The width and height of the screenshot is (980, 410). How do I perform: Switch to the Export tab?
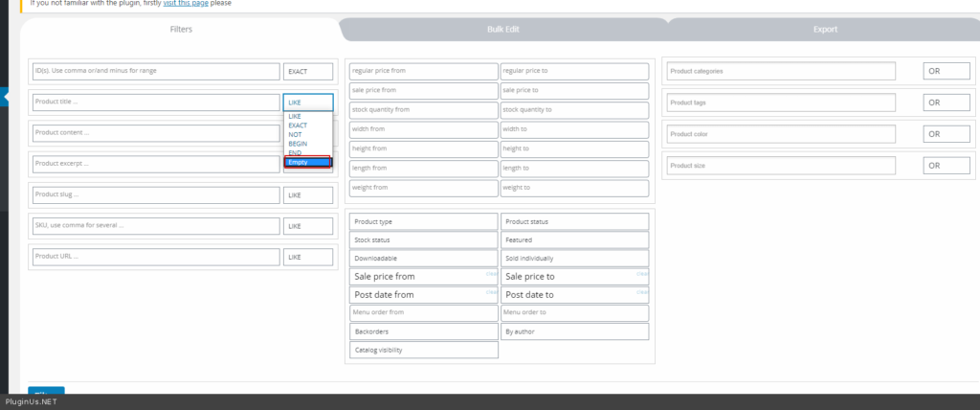[825, 30]
